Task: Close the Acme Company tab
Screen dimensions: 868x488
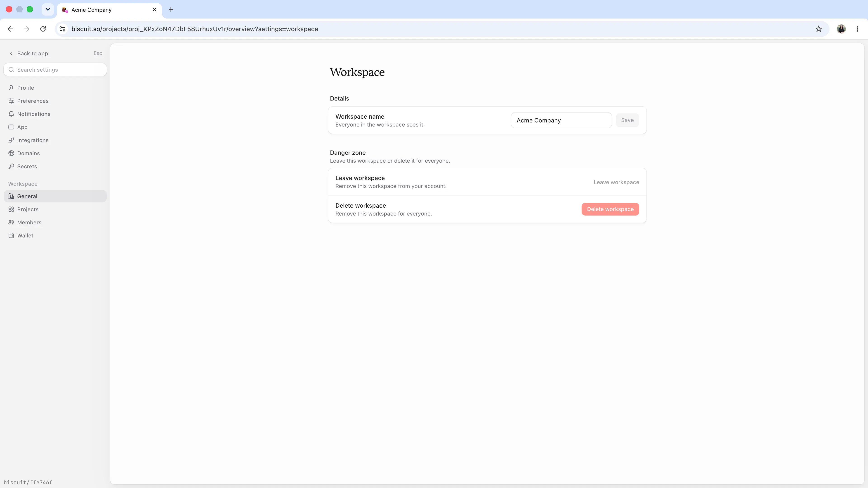Action: click(155, 9)
